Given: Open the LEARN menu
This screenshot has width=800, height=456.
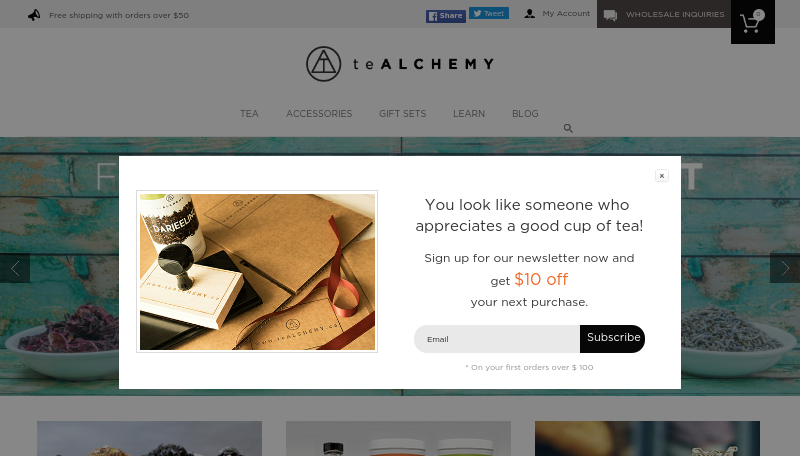Looking at the screenshot, I should (469, 114).
